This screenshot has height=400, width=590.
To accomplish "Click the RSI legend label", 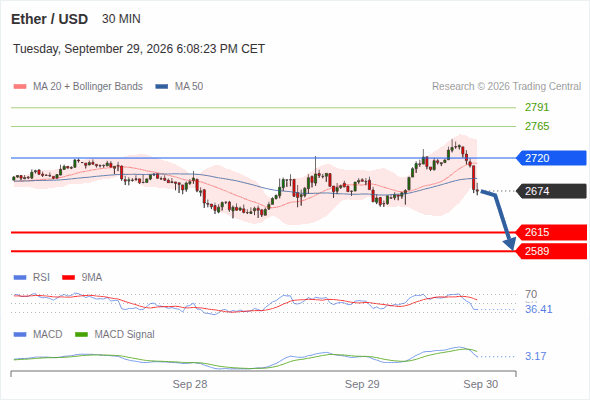I will pos(41,278).
